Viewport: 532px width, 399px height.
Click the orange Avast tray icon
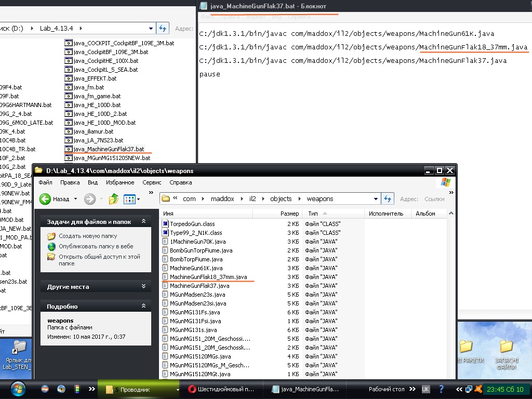(x=478, y=389)
